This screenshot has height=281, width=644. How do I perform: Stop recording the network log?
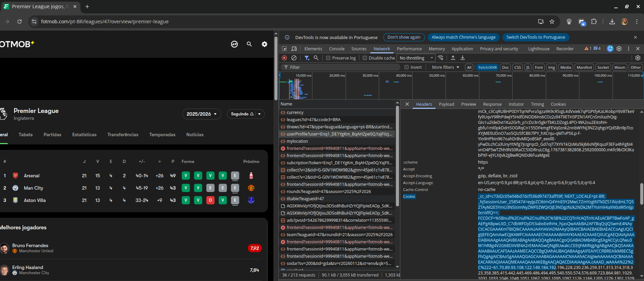(284, 58)
